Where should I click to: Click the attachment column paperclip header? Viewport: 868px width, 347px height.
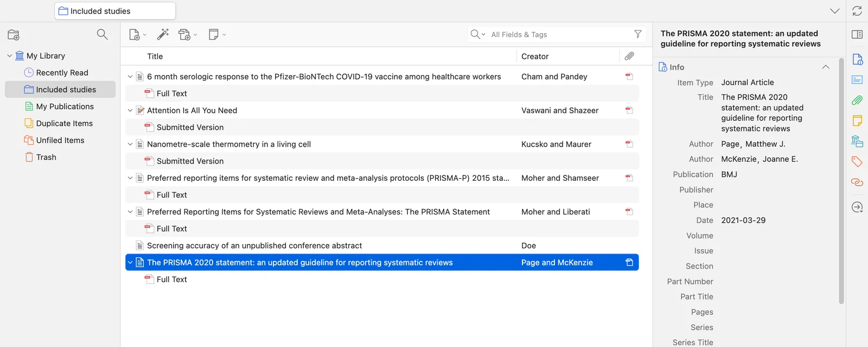click(x=629, y=56)
